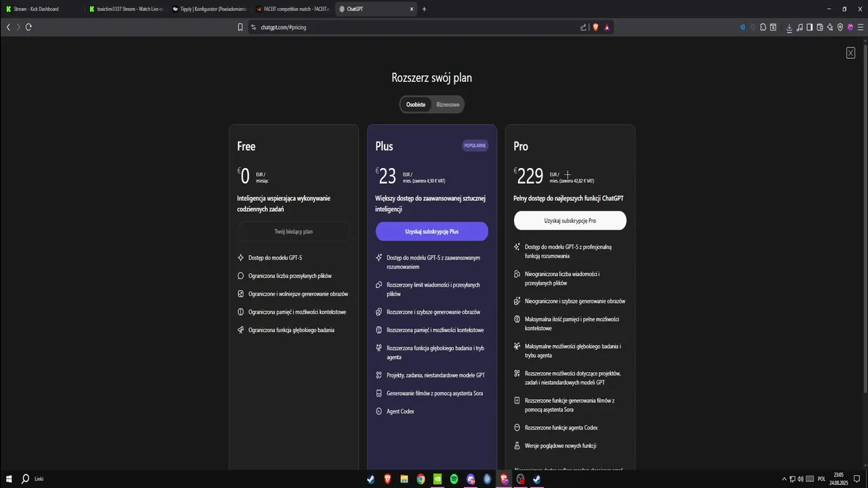Click Uzyskaj subskrypcję Plus button

432,231
